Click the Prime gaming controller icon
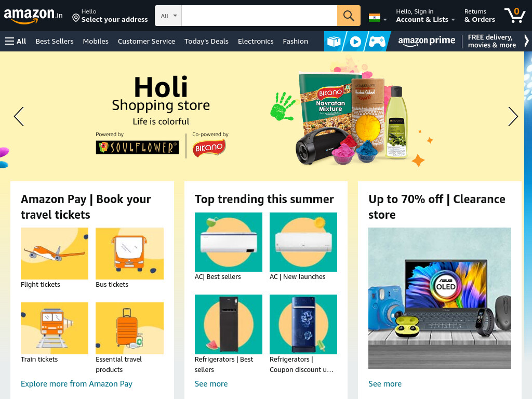 click(377, 42)
